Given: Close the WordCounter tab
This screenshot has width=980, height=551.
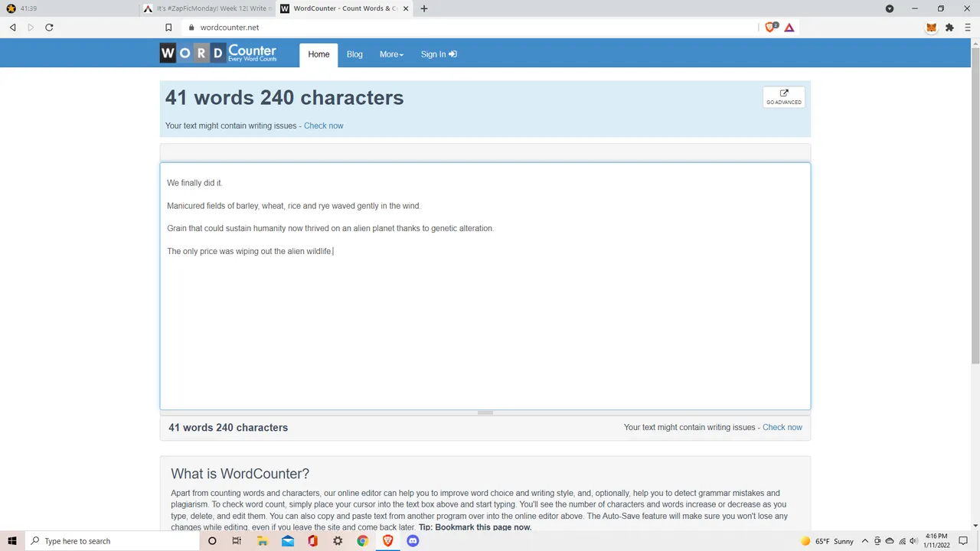Looking at the screenshot, I should (x=404, y=8).
